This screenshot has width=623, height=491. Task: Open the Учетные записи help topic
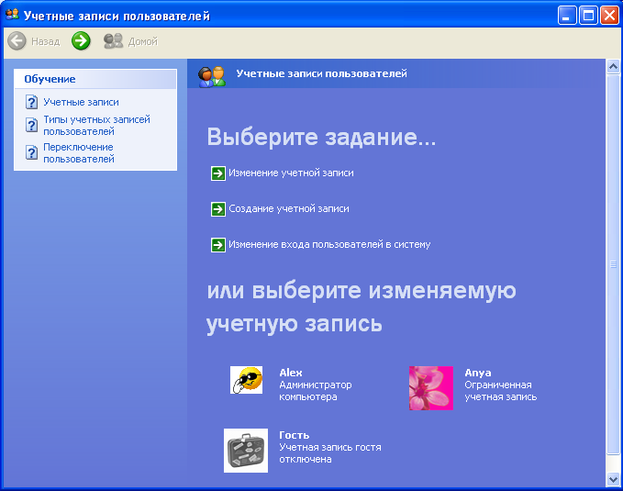(x=81, y=102)
